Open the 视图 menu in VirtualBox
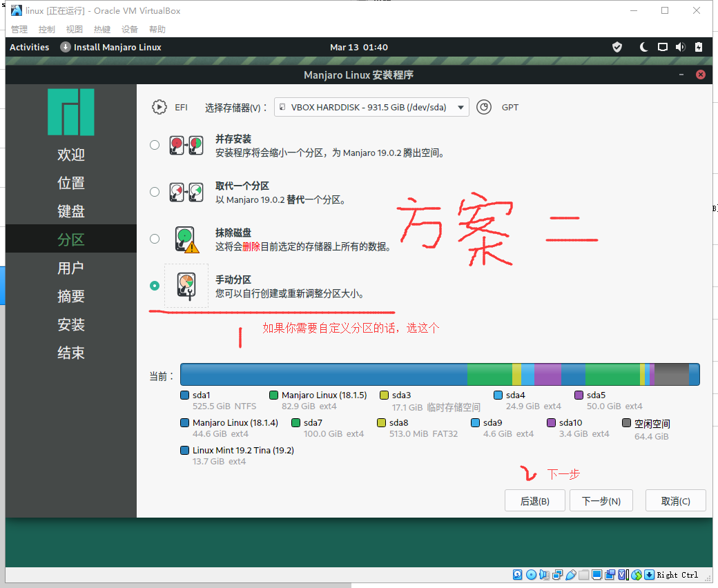Screen dimensions: 718x588 point(75,29)
